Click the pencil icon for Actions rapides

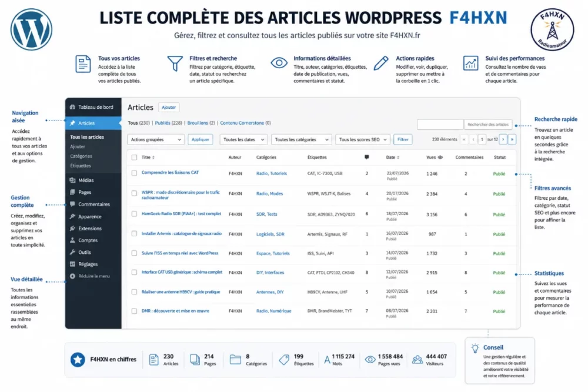click(x=380, y=63)
